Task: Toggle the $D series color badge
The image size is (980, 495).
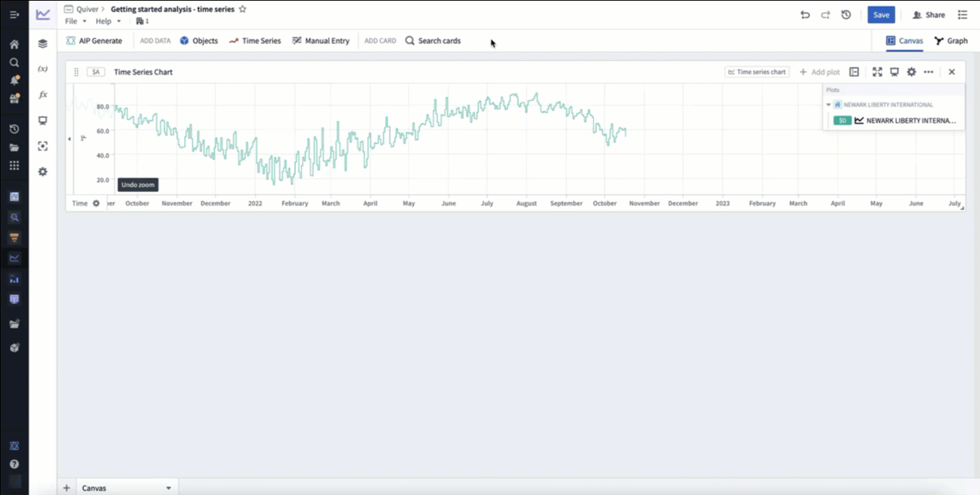Action: [842, 121]
